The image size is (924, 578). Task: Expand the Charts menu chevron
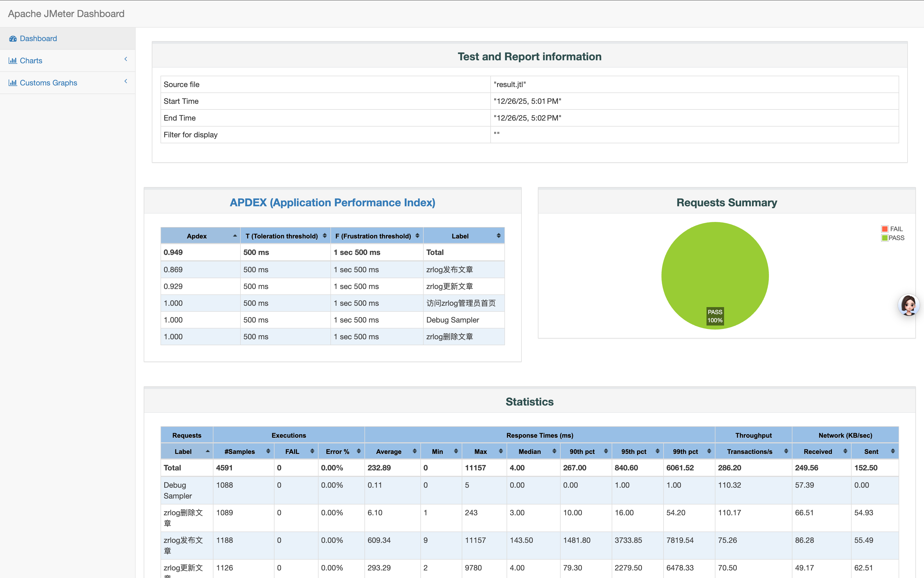(126, 59)
